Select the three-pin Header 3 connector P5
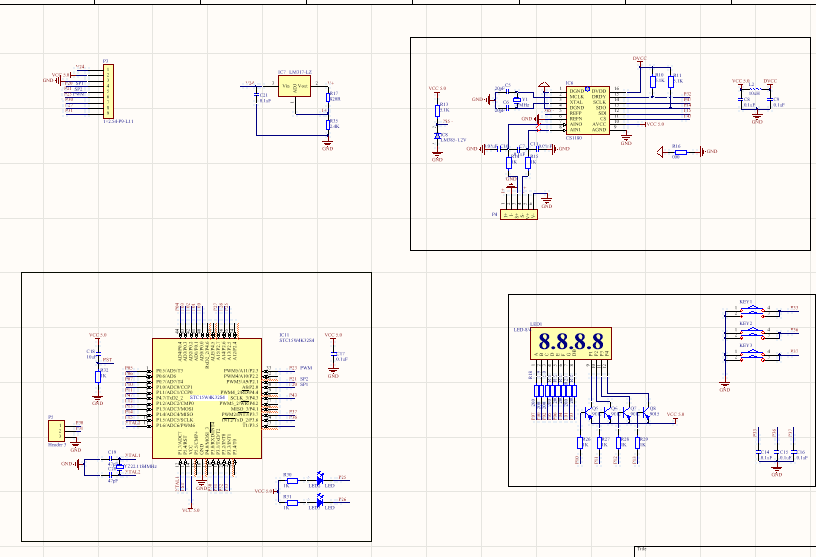Viewport: 816px width, 557px height. 57,431
